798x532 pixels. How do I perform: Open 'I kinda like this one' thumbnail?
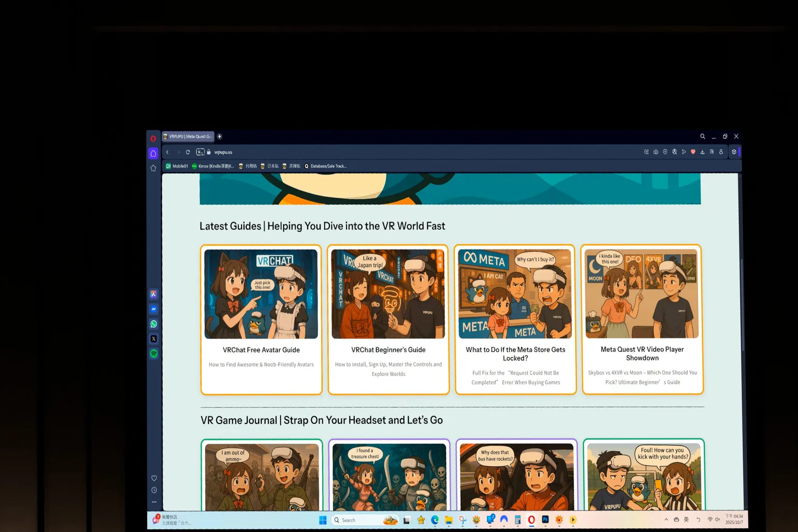642,294
